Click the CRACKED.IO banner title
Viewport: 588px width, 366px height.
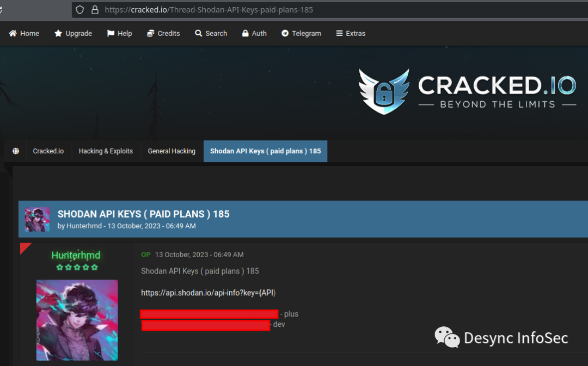pyautogui.click(x=497, y=85)
